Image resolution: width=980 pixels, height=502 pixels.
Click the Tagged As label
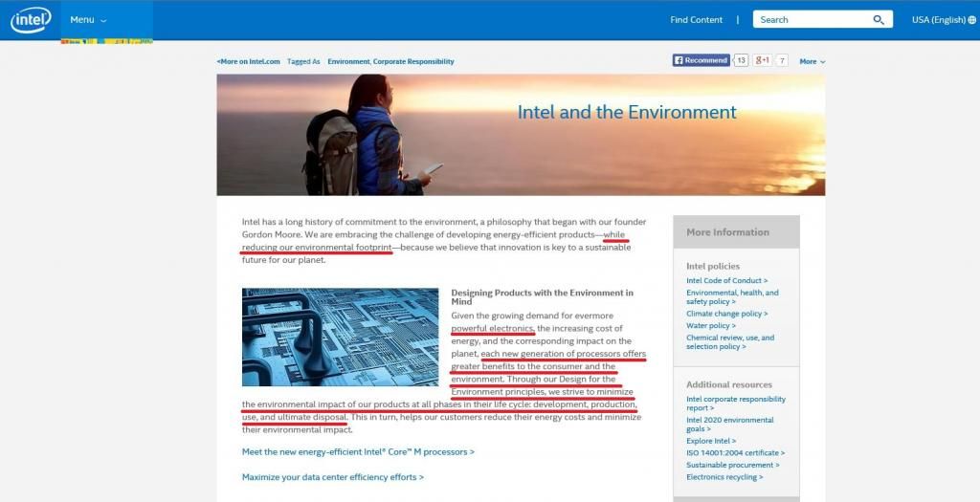(x=303, y=62)
